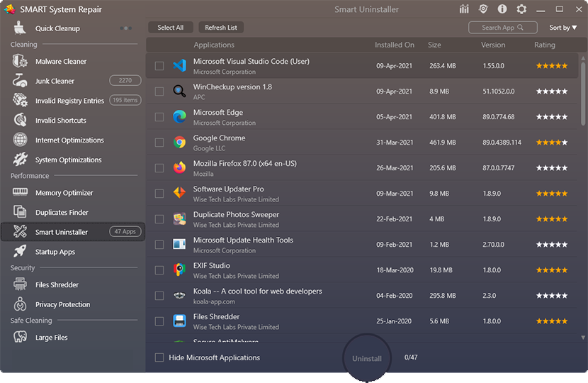Viewport: 588px width, 383px height.
Task: Go to Junk Cleaner
Action: (x=55, y=81)
